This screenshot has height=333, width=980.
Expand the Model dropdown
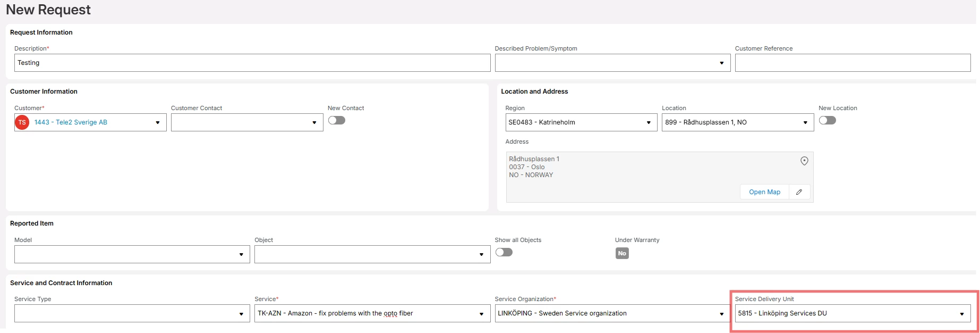241,255
